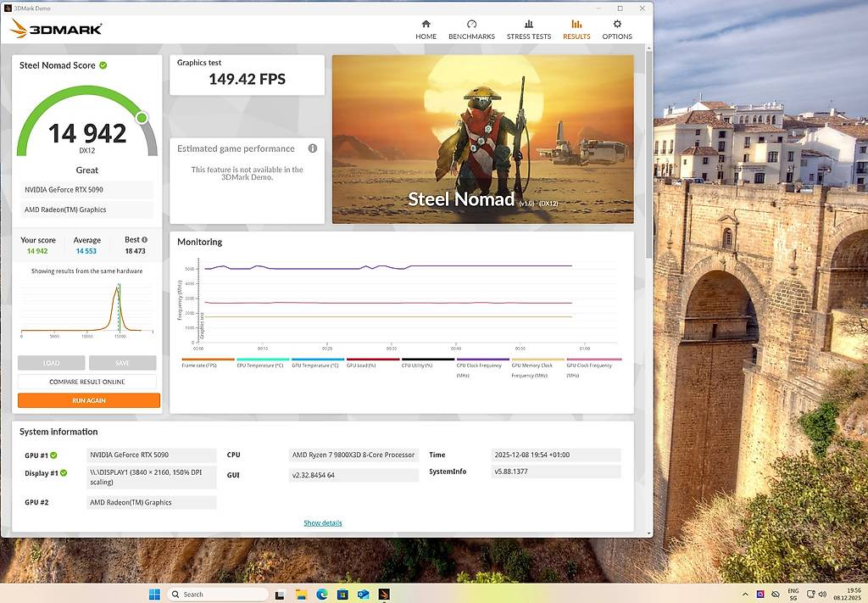The width and height of the screenshot is (868, 603).
Task: Go to the Home section
Action: (x=426, y=30)
